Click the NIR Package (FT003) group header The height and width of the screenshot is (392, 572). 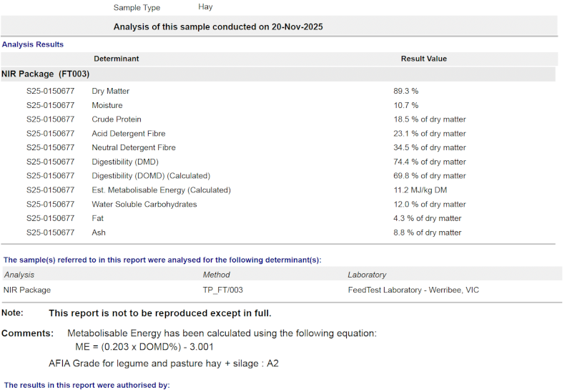(45, 74)
